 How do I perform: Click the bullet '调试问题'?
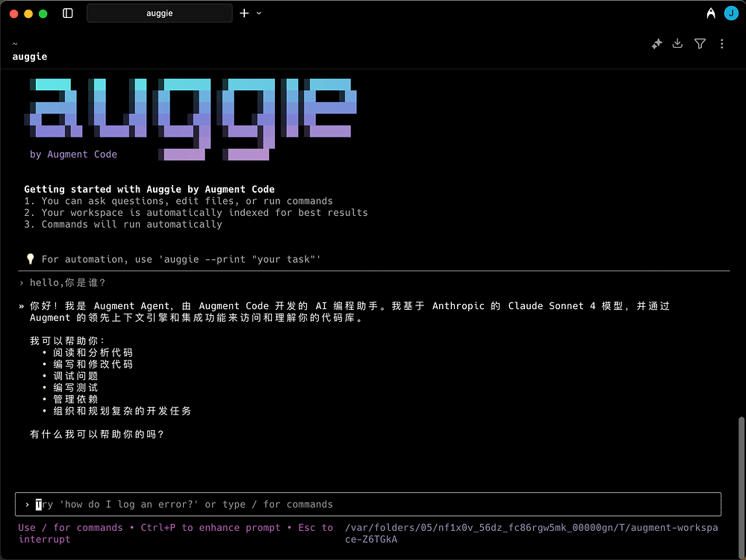pyautogui.click(x=75, y=376)
